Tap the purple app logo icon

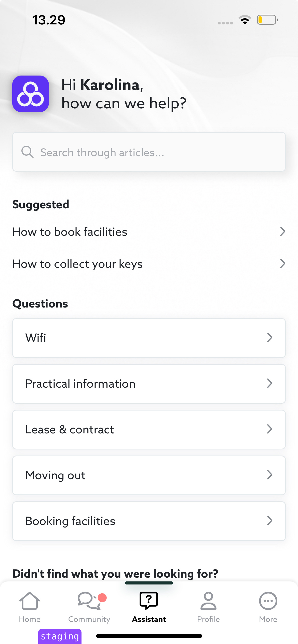tap(31, 94)
